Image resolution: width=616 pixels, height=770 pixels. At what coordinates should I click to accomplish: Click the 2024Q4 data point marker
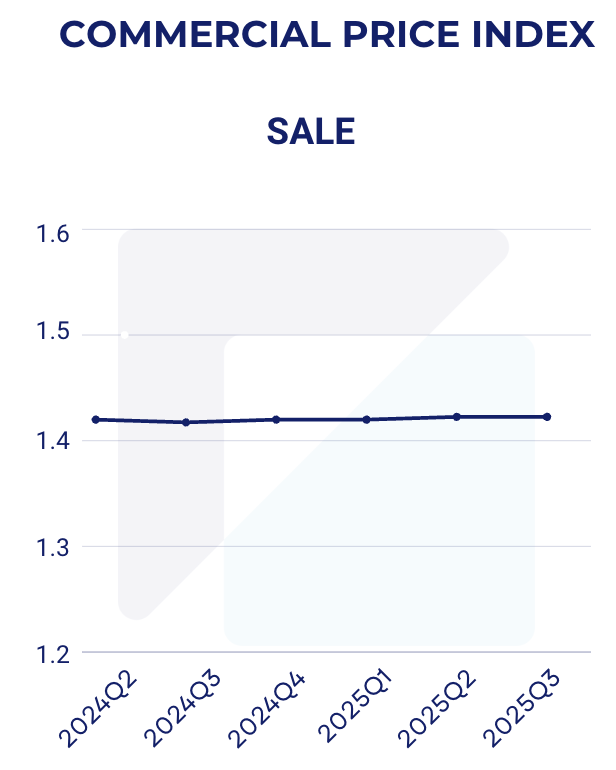(276, 419)
